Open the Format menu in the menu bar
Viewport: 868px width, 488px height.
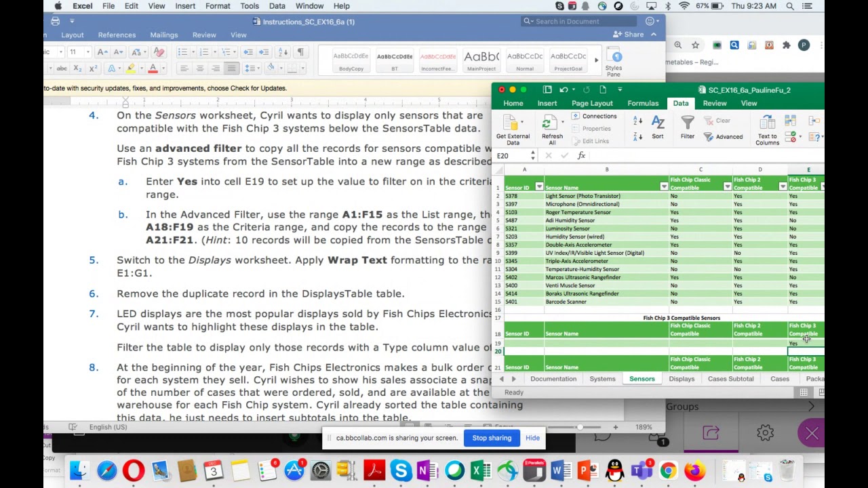click(x=218, y=6)
